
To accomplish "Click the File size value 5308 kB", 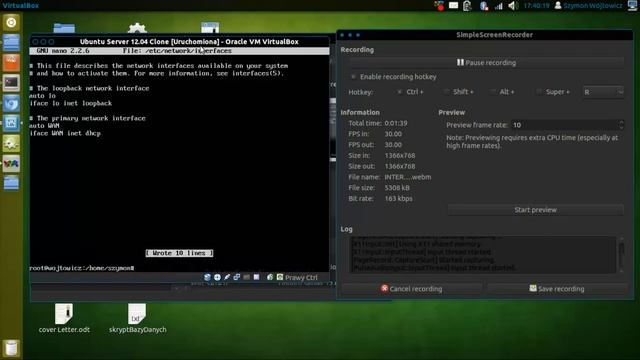I will (x=397, y=188).
